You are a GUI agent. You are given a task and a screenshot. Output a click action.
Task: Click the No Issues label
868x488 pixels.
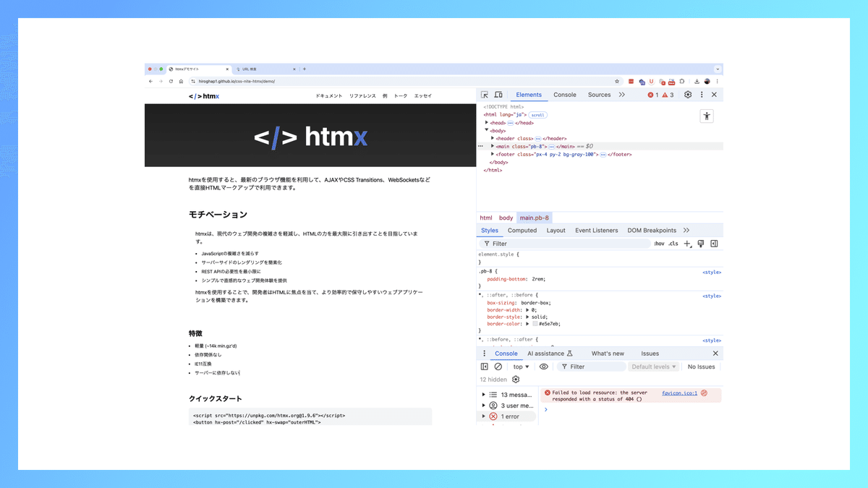pyautogui.click(x=701, y=367)
